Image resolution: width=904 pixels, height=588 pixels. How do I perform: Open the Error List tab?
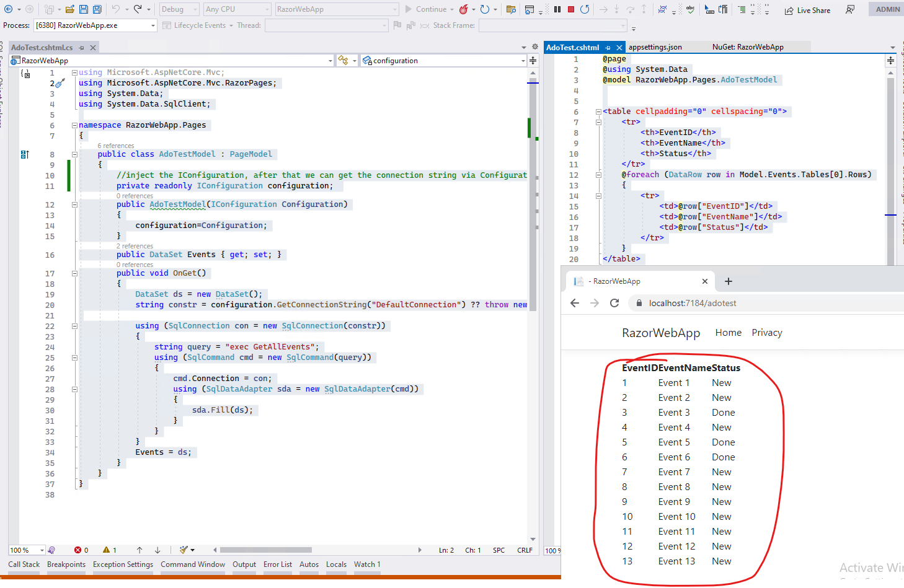click(278, 564)
